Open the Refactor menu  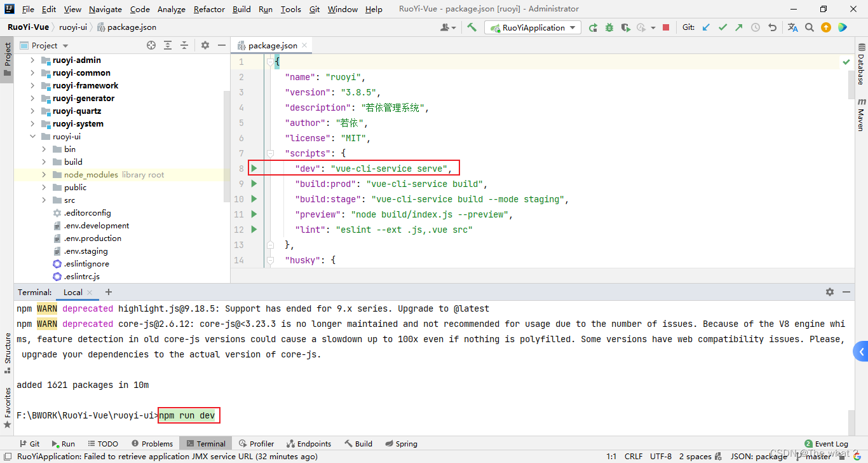209,9
